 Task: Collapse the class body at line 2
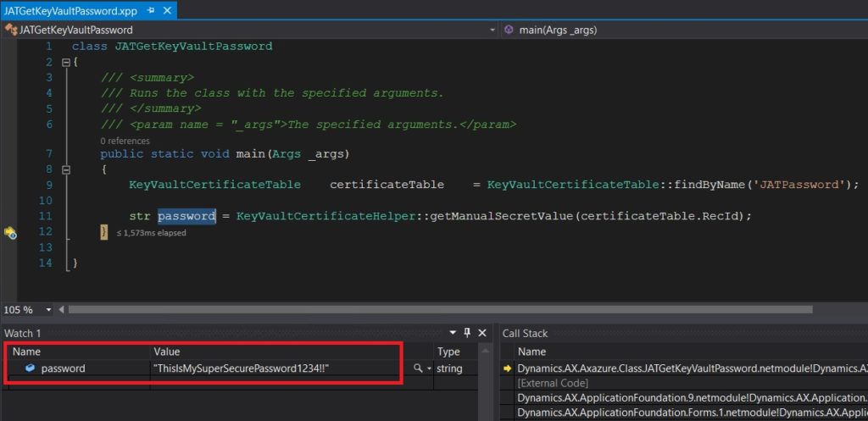tap(66, 62)
